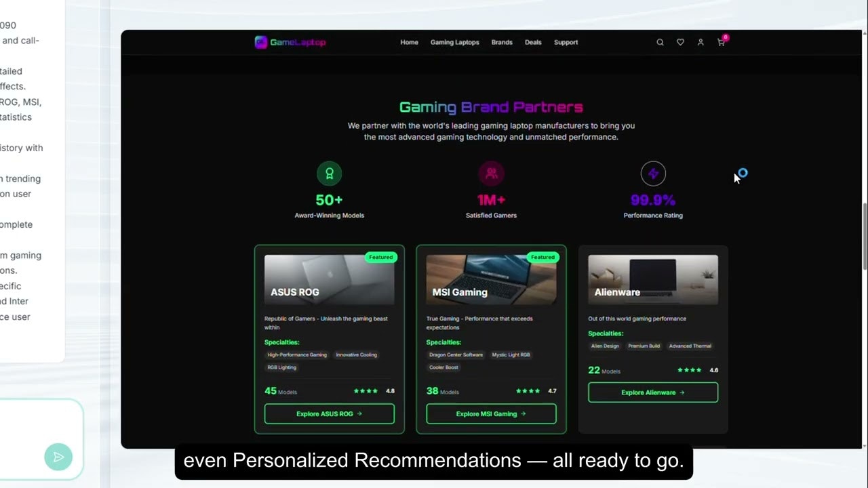This screenshot has width=868, height=488.
Task: Click ASUS ROG star rating 4.8
Action: pos(374,391)
